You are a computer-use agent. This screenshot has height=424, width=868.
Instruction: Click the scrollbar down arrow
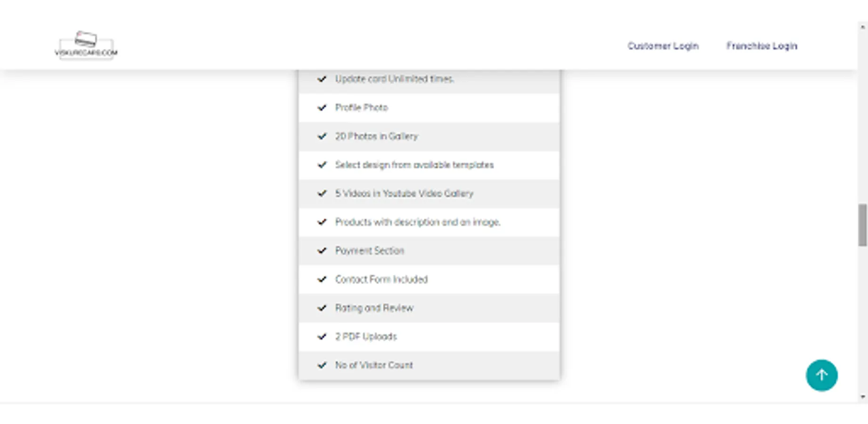pos(862,397)
